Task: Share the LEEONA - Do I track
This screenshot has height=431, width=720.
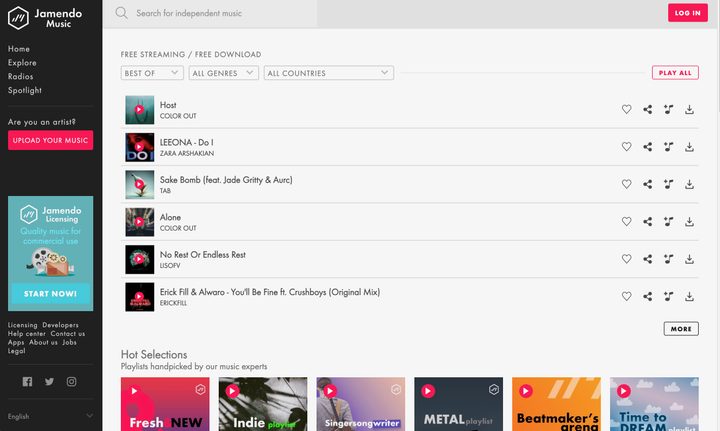Action: (647, 147)
